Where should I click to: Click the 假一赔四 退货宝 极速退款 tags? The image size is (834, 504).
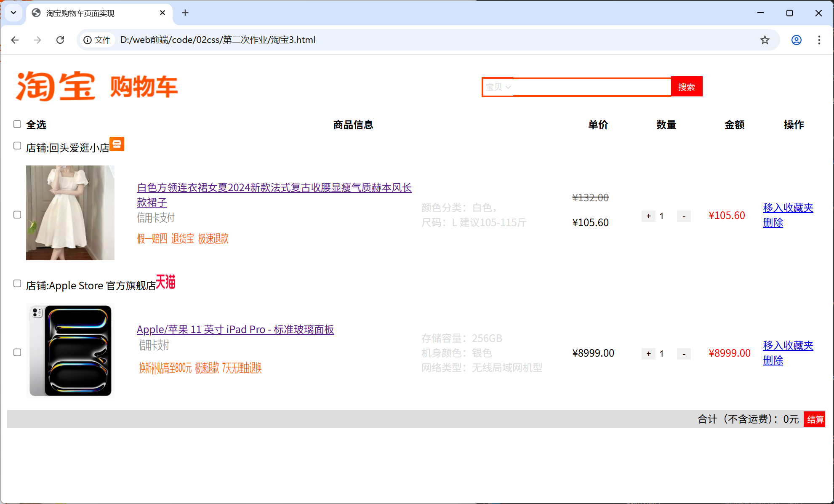point(183,239)
